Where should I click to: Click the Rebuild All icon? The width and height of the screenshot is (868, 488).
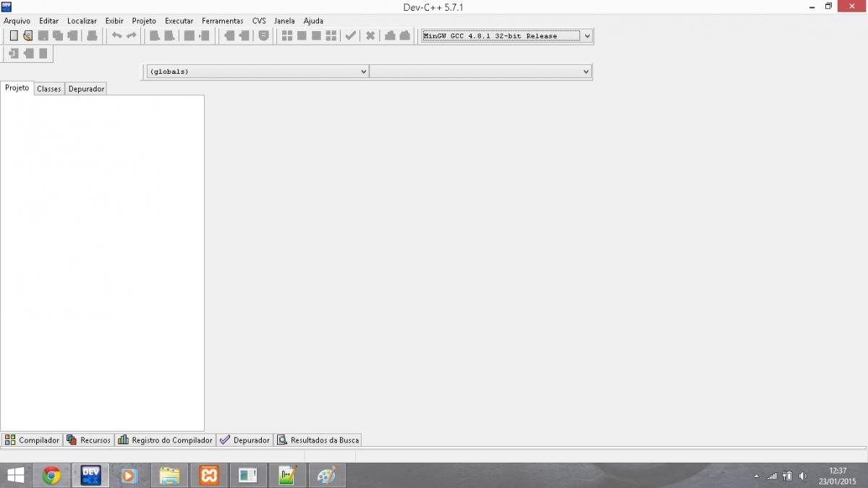331,35
